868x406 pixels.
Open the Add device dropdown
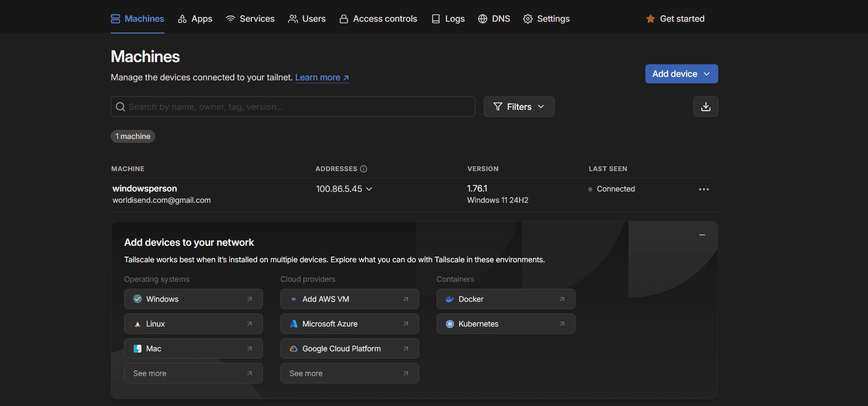coord(681,74)
